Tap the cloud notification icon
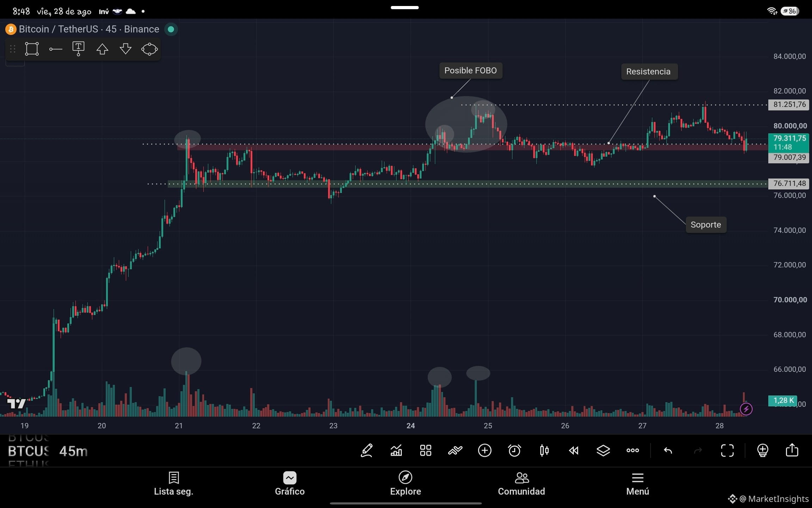812x508 pixels. point(131,12)
